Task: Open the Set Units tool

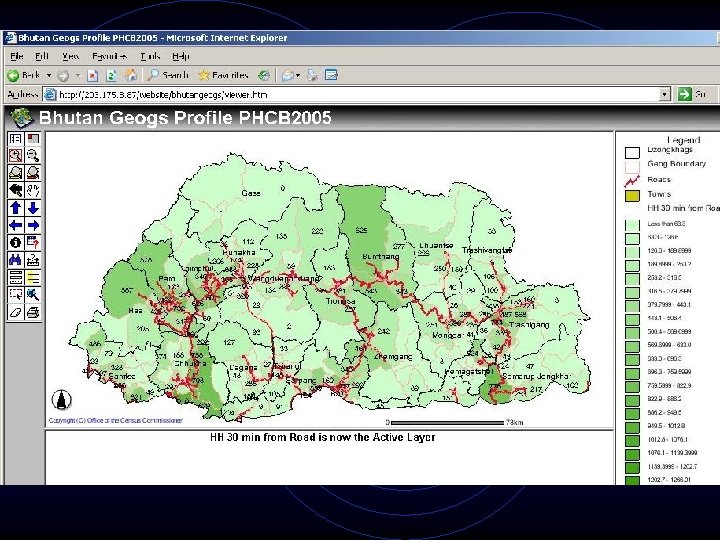Action: [x=16, y=277]
